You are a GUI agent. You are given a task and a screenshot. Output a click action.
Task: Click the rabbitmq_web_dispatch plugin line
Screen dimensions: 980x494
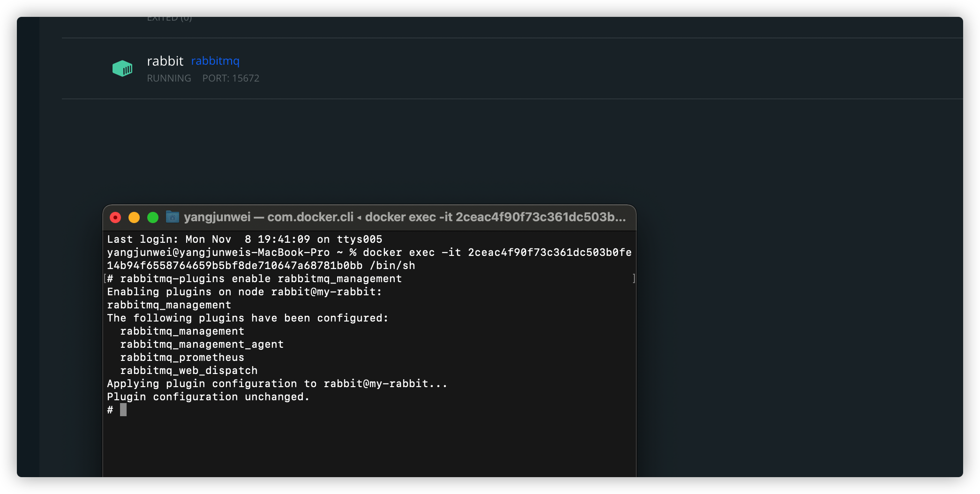(188, 371)
